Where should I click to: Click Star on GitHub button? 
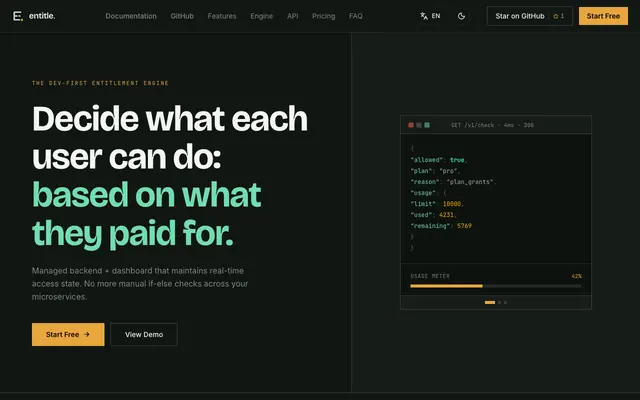[x=529, y=16]
